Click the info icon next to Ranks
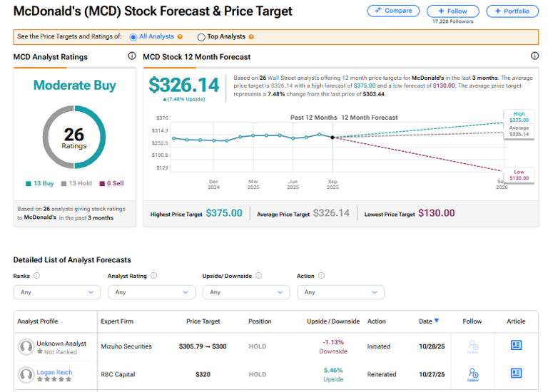 (x=36, y=276)
